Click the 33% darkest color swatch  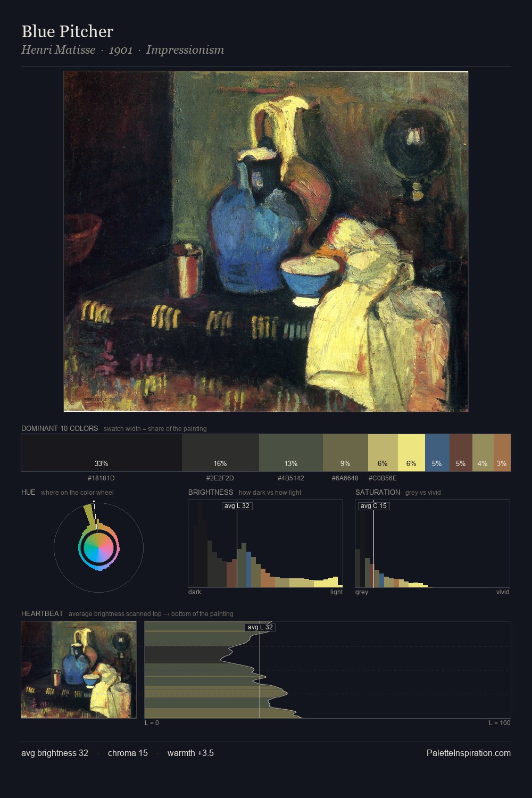(102, 453)
